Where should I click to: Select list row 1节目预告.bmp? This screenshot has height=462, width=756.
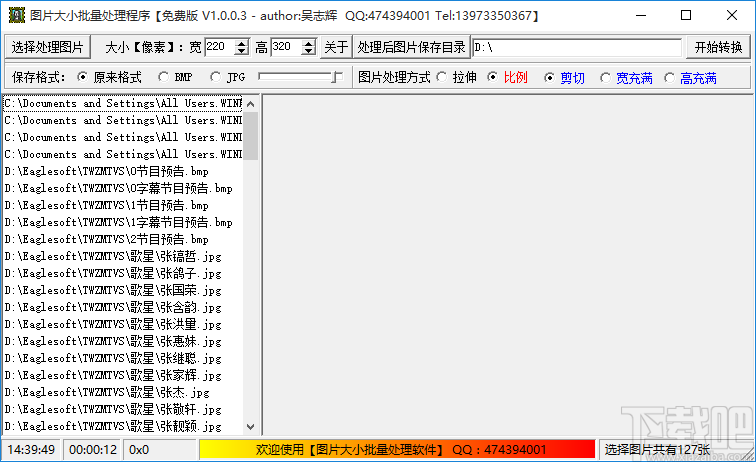123,205
